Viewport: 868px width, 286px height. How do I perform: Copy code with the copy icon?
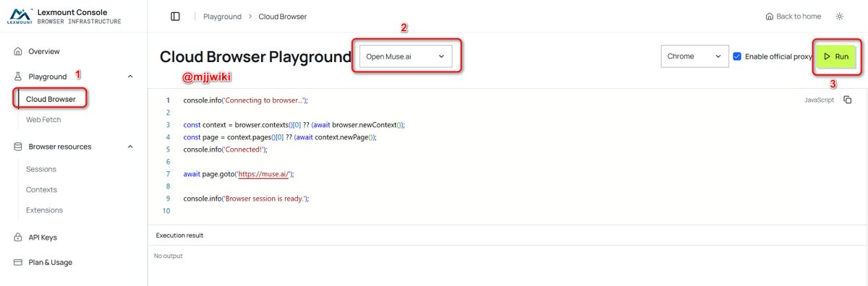pyautogui.click(x=847, y=100)
